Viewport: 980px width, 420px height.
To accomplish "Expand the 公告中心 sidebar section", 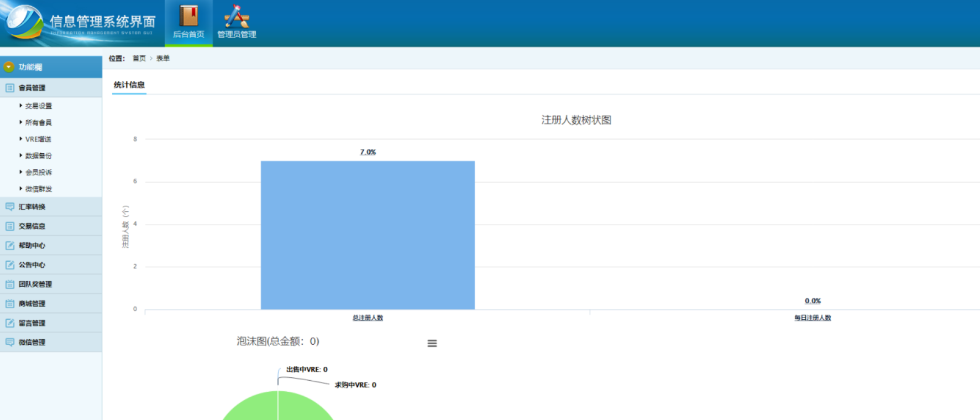I will pos(32,265).
